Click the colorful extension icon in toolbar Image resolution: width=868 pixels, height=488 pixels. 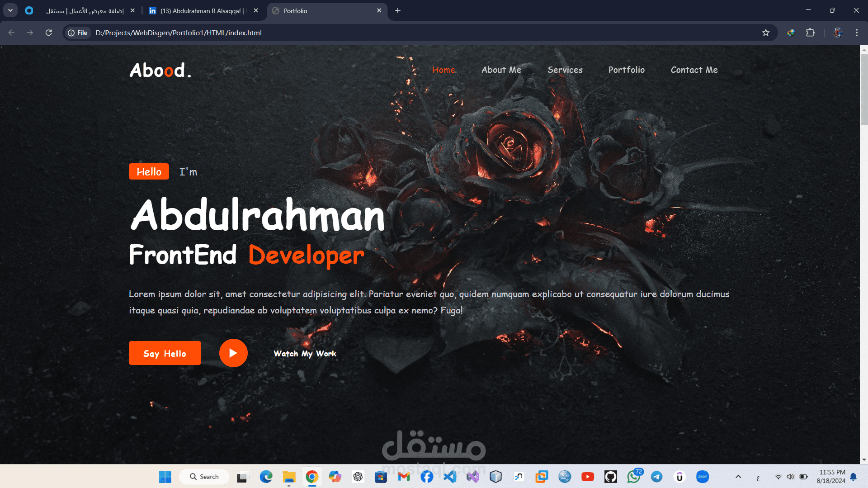coord(791,33)
